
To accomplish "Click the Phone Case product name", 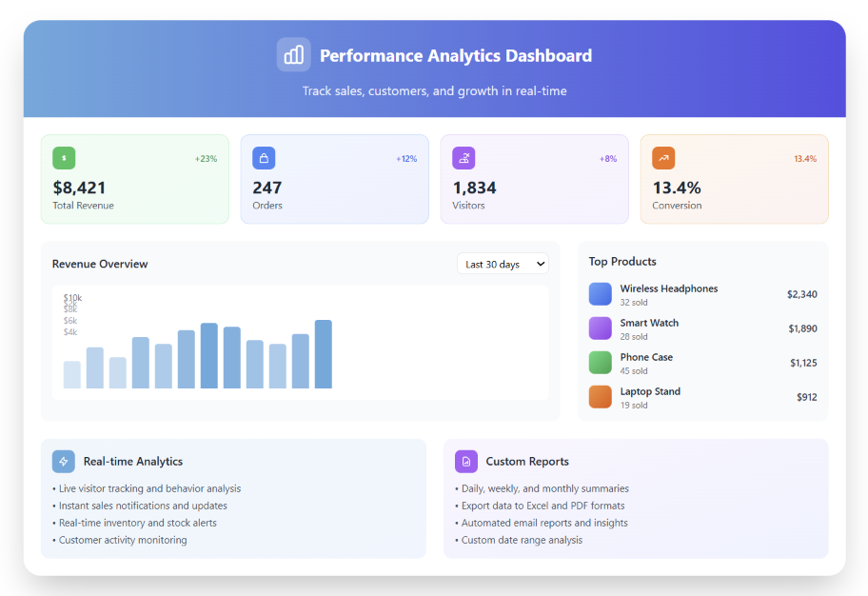I will (646, 357).
